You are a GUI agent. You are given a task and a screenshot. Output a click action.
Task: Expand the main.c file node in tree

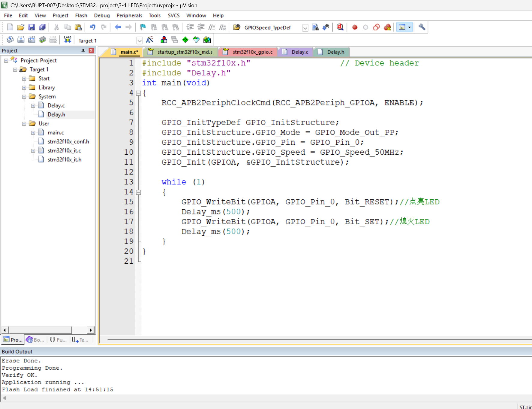tap(33, 133)
